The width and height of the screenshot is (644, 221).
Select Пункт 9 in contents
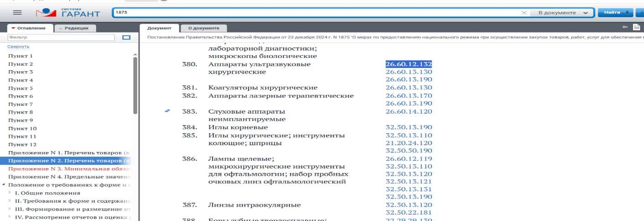click(x=21, y=120)
